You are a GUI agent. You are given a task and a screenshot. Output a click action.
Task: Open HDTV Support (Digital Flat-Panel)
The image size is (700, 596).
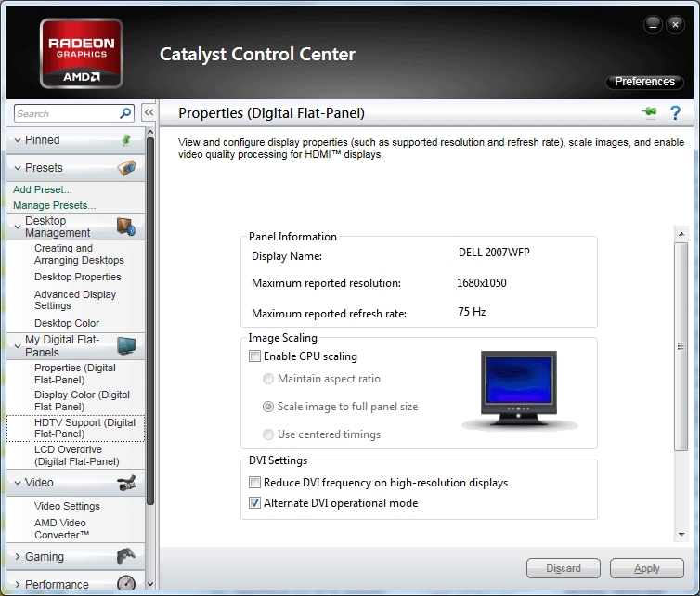tap(84, 428)
